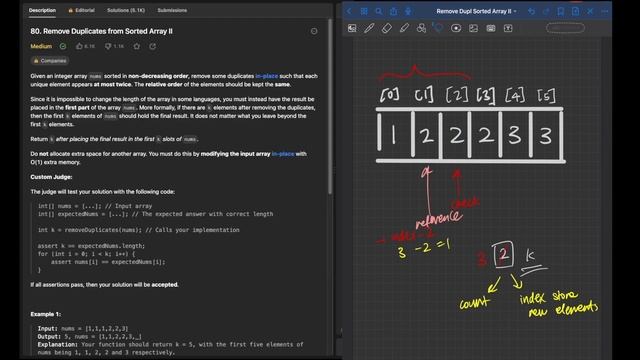
Task: Click the Medium difficulty label
Action: click(x=41, y=46)
